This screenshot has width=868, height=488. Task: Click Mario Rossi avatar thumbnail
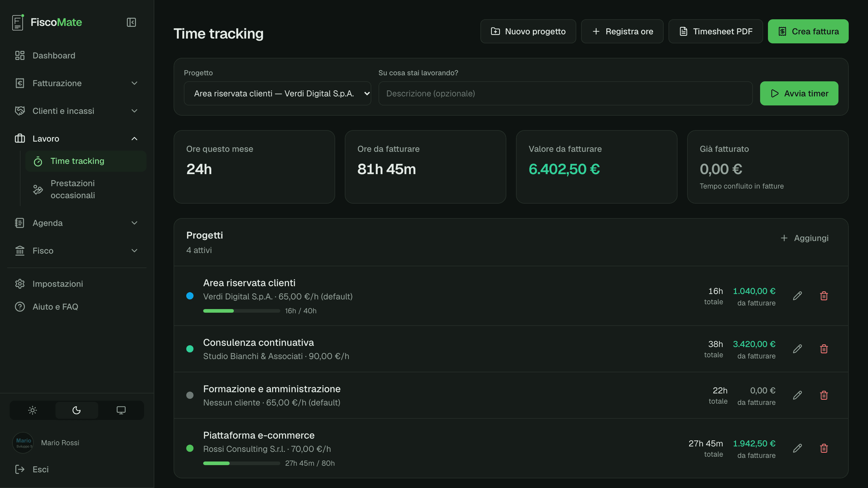pyautogui.click(x=23, y=443)
